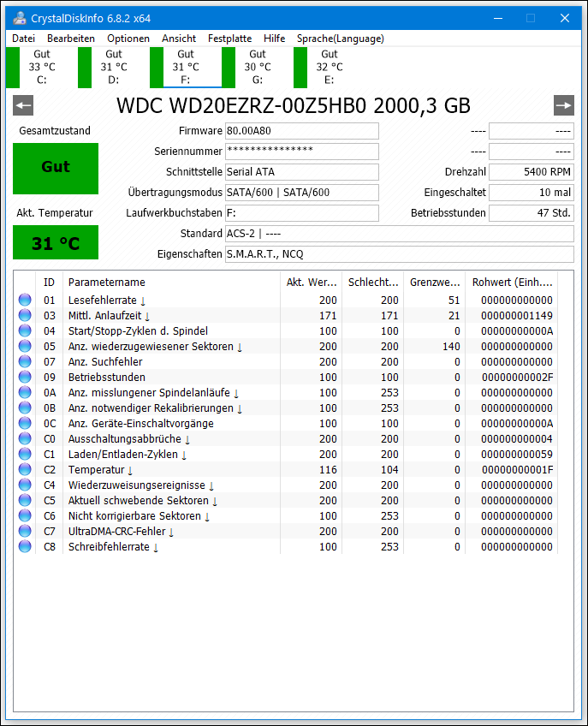The height and width of the screenshot is (726, 588).
Task: Open the Hilfe menu
Action: (x=274, y=39)
